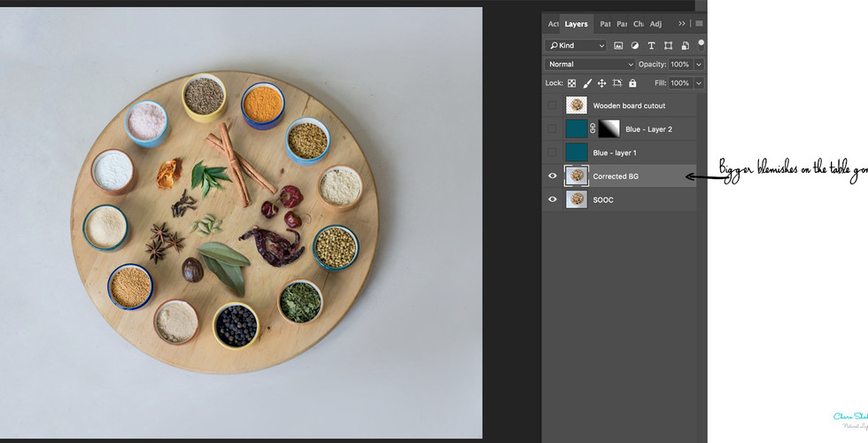Open the Fill slider dropdown arrow
Image resolution: width=868 pixels, height=443 pixels.
(x=699, y=83)
